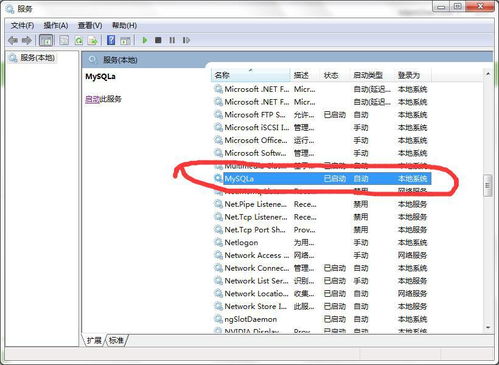Viewport: 499px width, 365px height.
Task: Click scrollbar up arrow in services list
Action: pos(488,74)
